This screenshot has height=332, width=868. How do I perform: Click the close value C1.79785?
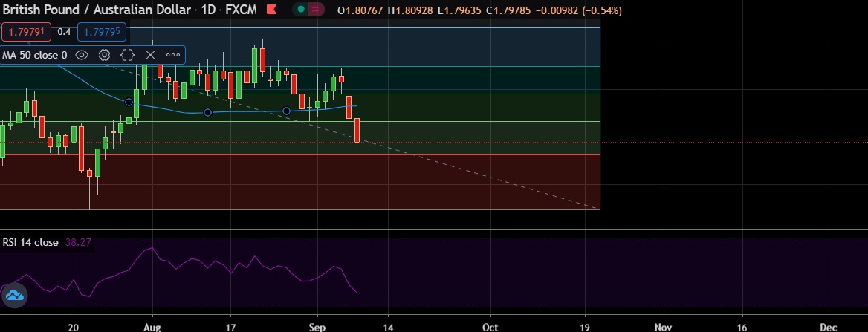[508, 10]
